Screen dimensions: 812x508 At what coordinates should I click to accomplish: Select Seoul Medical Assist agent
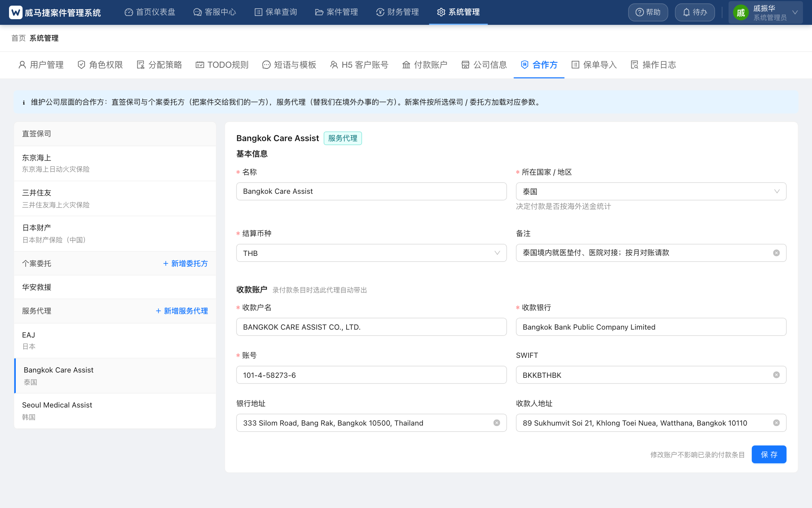click(115, 411)
